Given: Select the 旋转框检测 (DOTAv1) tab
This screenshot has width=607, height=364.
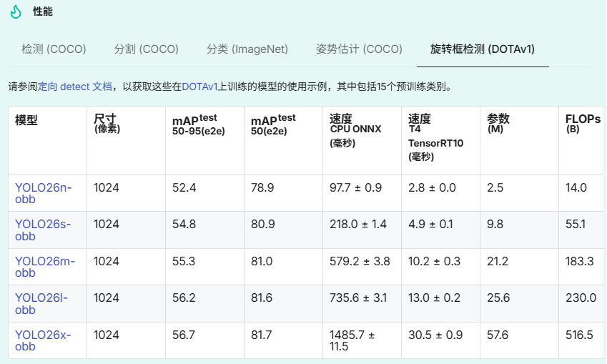Looking at the screenshot, I should click(x=483, y=49).
